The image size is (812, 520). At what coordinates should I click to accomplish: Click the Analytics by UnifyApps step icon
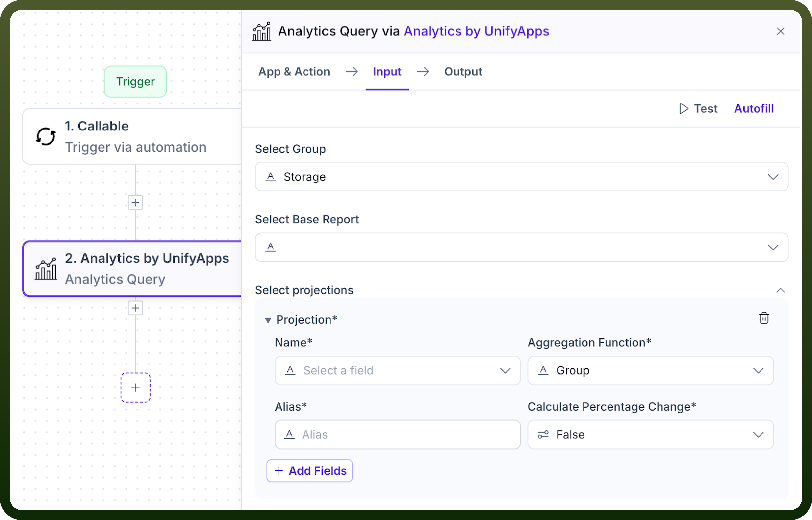pos(46,269)
